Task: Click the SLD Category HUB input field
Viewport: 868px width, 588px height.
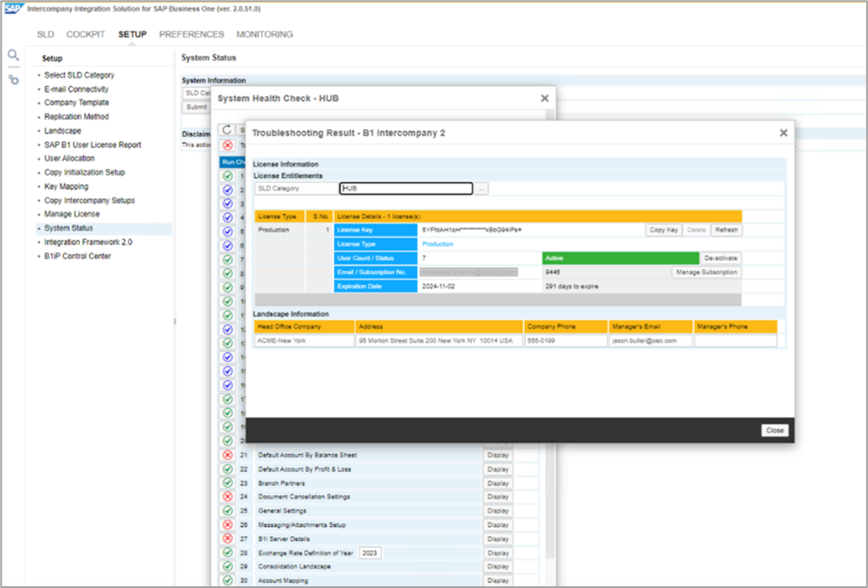Action: tap(405, 189)
